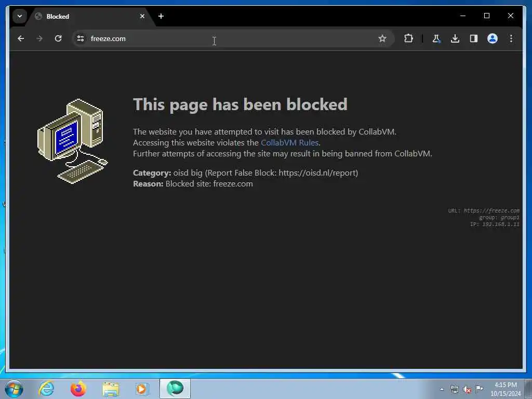Viewport: 532px width, 399px height.
Task: Click the pixel computer illustration
Action: 72,141
